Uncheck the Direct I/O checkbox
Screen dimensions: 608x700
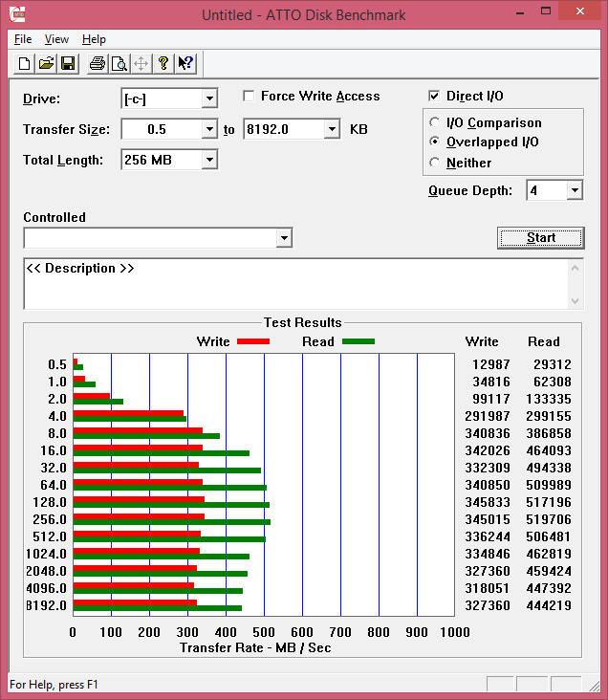coord(434,96)
